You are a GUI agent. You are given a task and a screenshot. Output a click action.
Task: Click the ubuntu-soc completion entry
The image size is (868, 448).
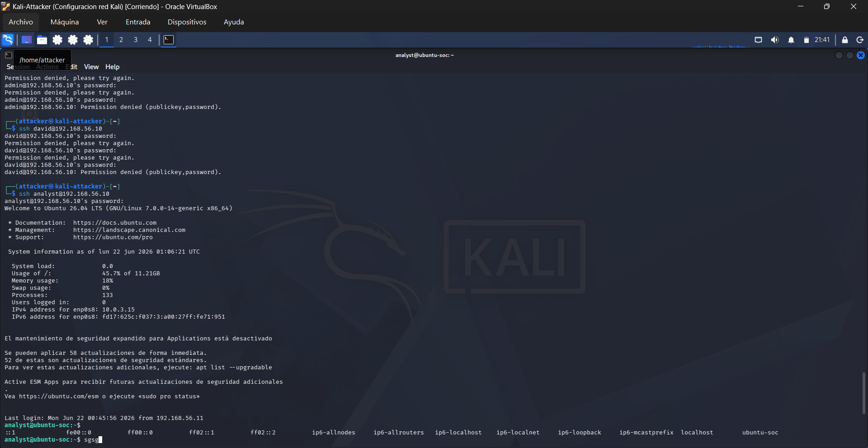(760, 433)
